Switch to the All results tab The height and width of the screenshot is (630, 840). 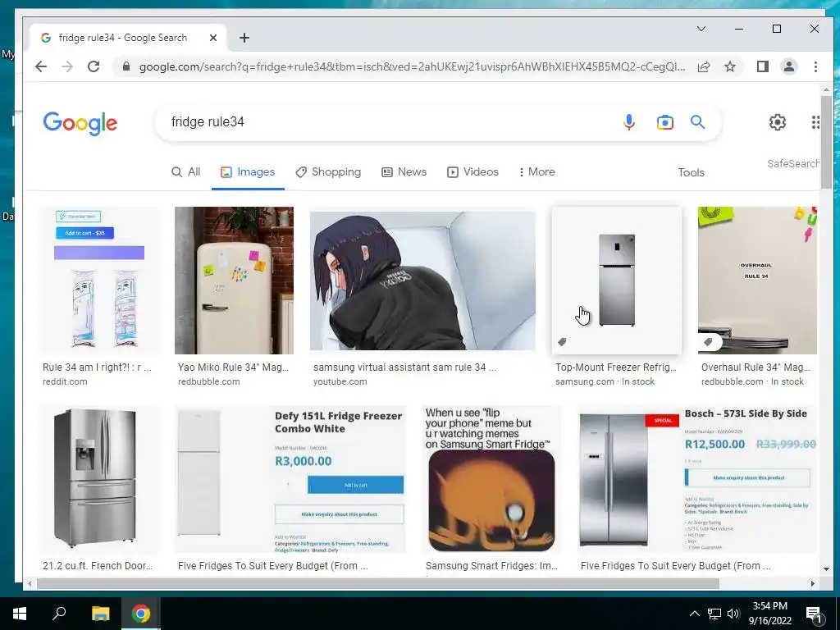click(x=186, y=172)
